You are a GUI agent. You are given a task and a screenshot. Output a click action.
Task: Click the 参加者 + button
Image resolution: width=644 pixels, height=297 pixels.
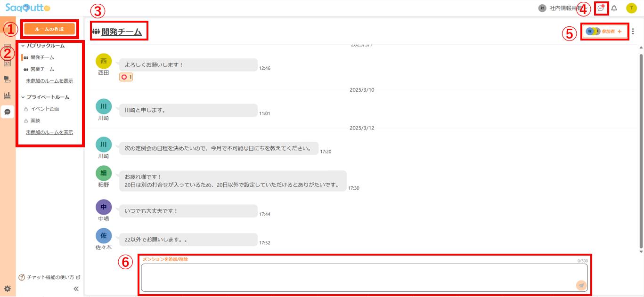pos(605,32)
